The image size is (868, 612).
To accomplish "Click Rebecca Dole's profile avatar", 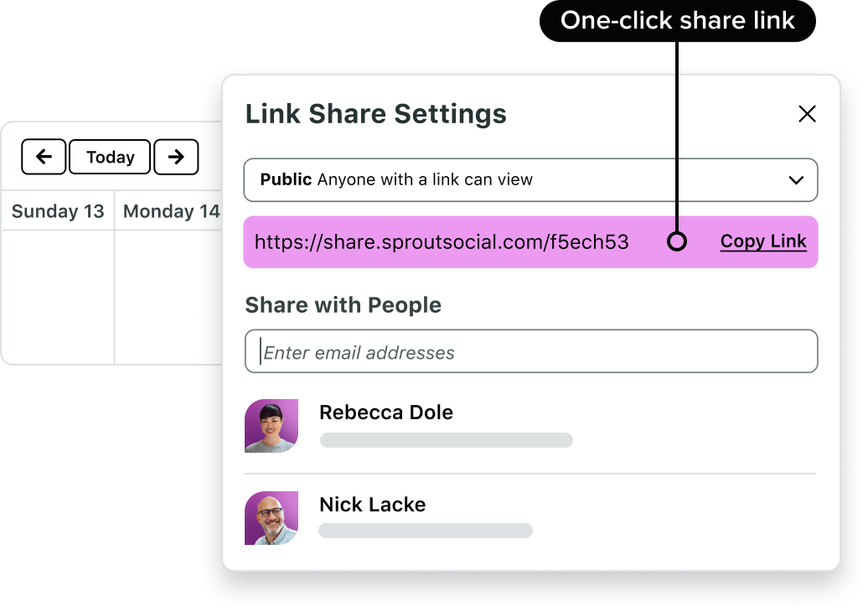I will pyautogui.click(x=271, y=426).
